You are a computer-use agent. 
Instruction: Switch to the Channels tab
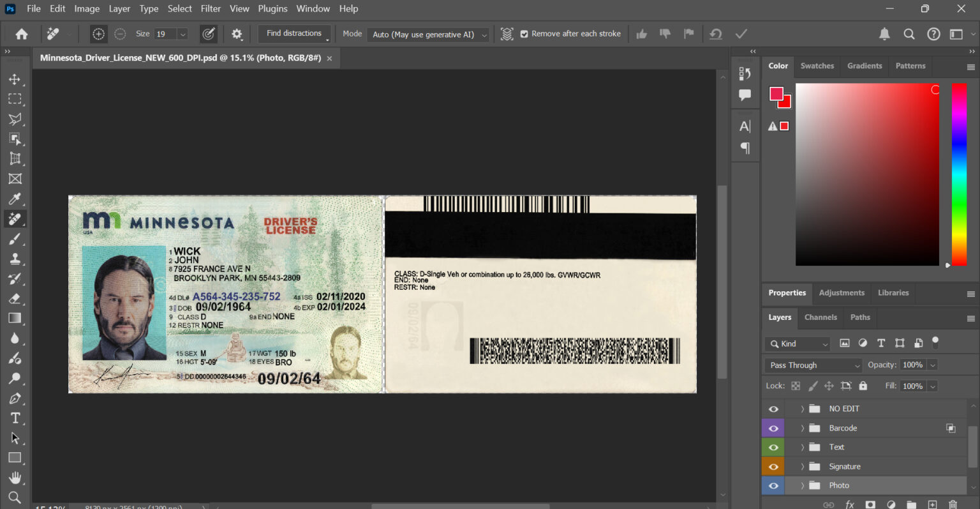pyautogui.click(x=820, y=317)
